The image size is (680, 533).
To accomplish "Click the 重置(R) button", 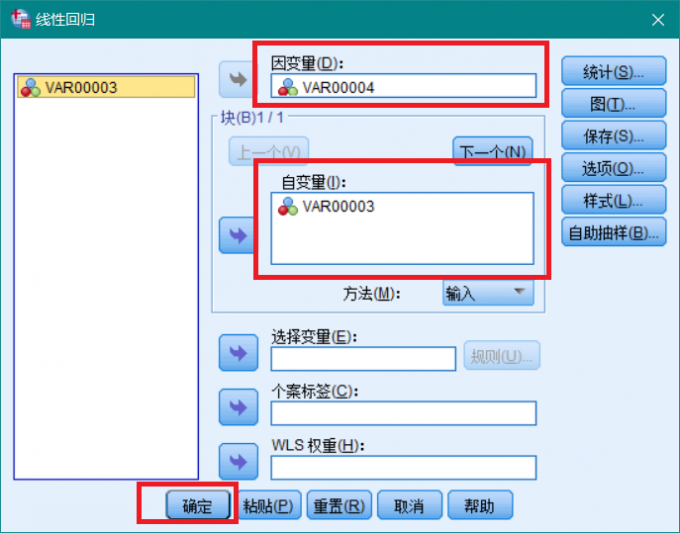I will (x=339, y=505).
